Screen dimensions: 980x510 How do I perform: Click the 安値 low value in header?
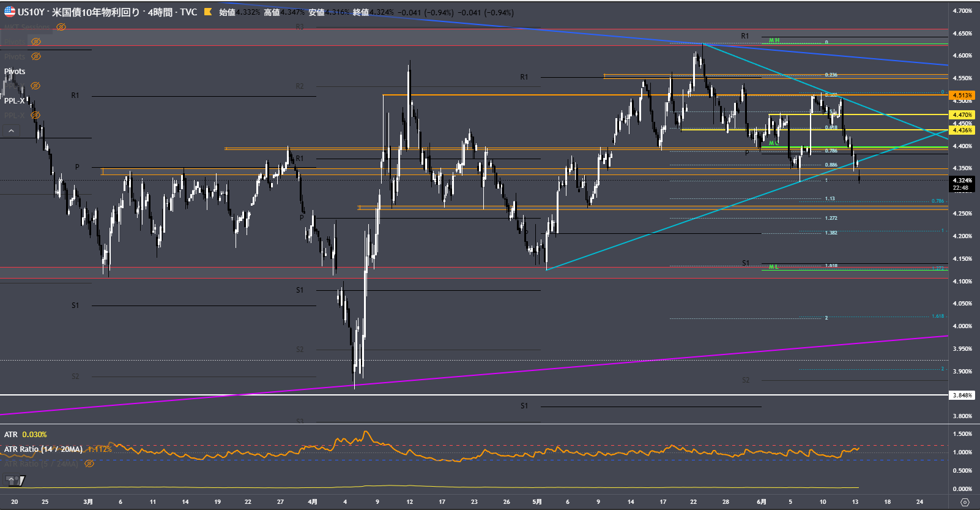pyautogui.click(x=337, y=12)
